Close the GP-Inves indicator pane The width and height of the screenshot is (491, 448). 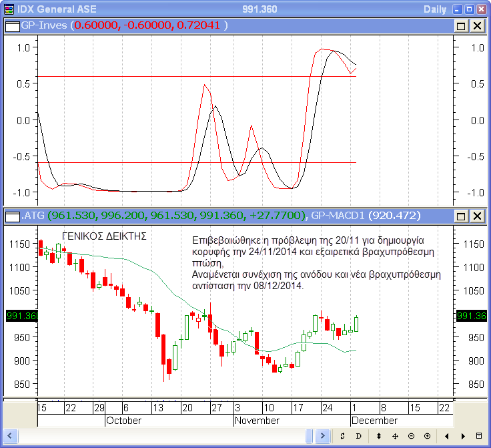tap(477, 25)
